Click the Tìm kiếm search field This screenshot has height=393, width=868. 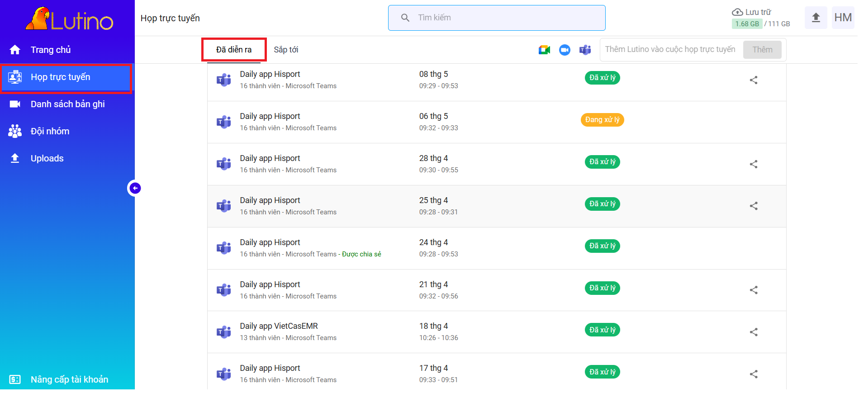(x=497, y=18)
